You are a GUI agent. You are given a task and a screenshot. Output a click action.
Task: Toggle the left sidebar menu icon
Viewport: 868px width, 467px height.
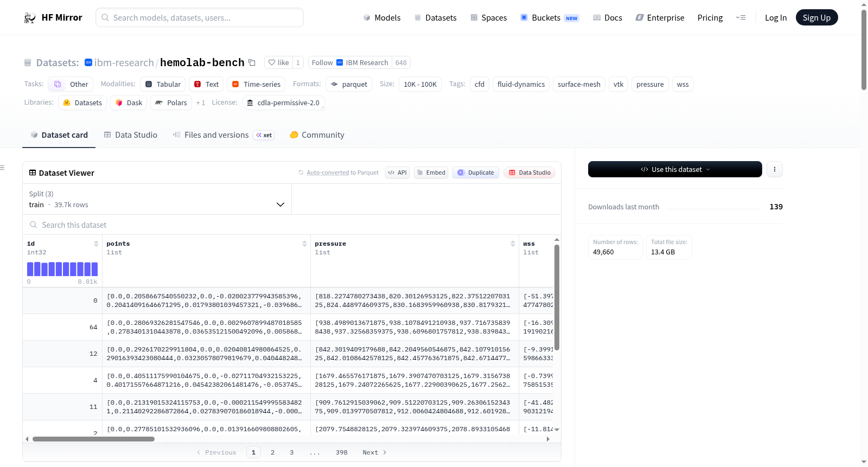2,168
